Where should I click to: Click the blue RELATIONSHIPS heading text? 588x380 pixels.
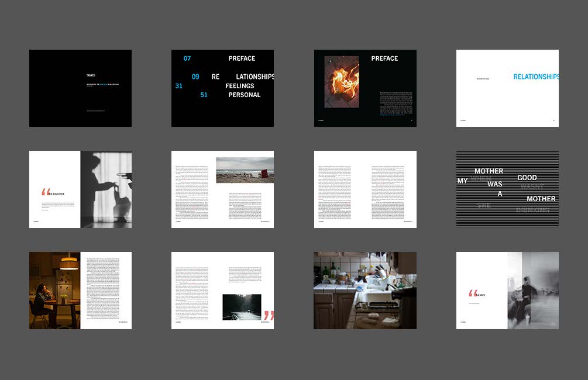(x=535, y=77)
